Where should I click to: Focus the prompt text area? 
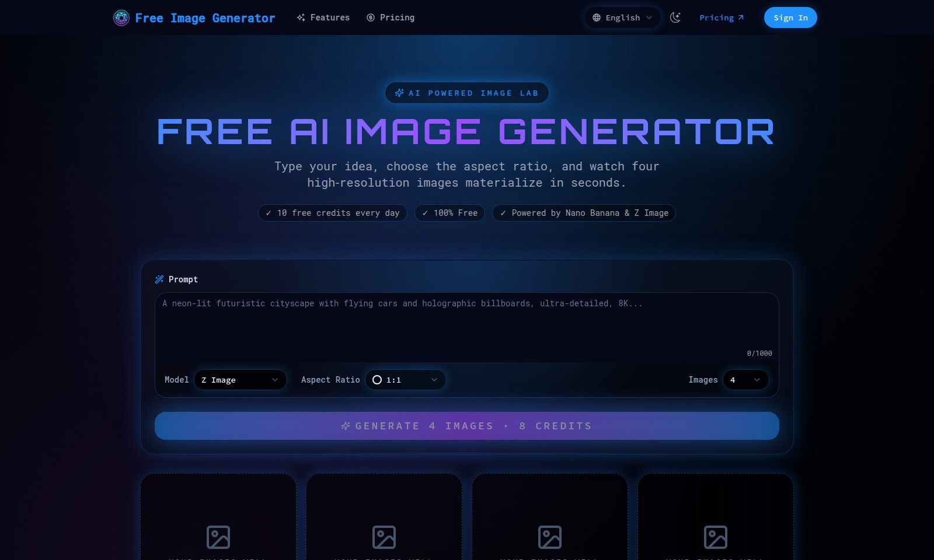click(x=466, y=327)
